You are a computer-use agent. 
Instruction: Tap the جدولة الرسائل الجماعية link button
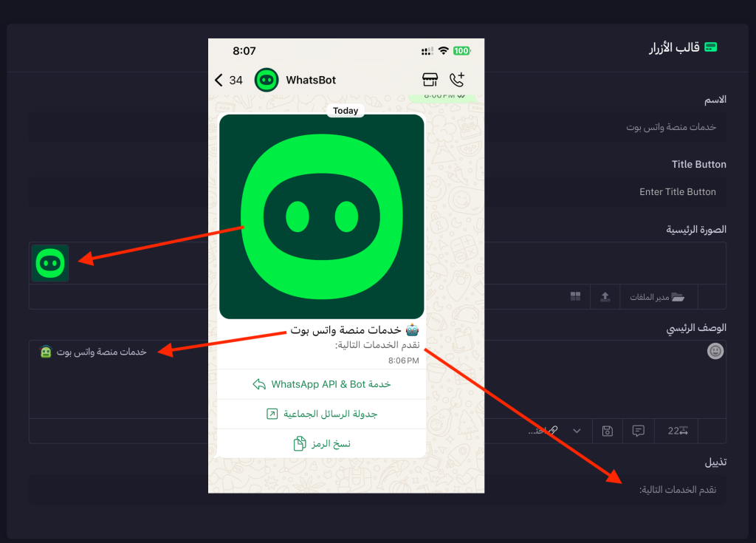point(322,414)
